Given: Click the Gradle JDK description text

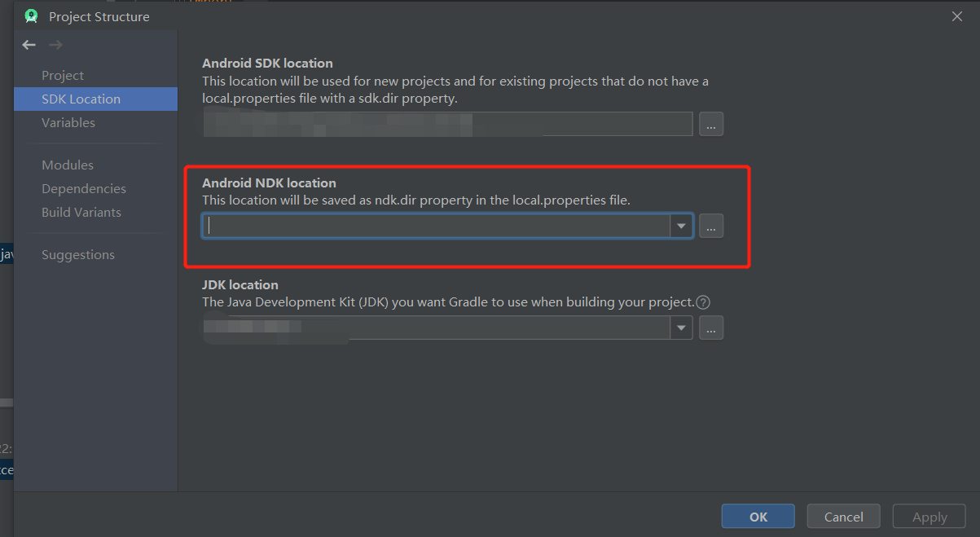Looking at the screenshot, I should pyautogui.click(x=448, y=302).
